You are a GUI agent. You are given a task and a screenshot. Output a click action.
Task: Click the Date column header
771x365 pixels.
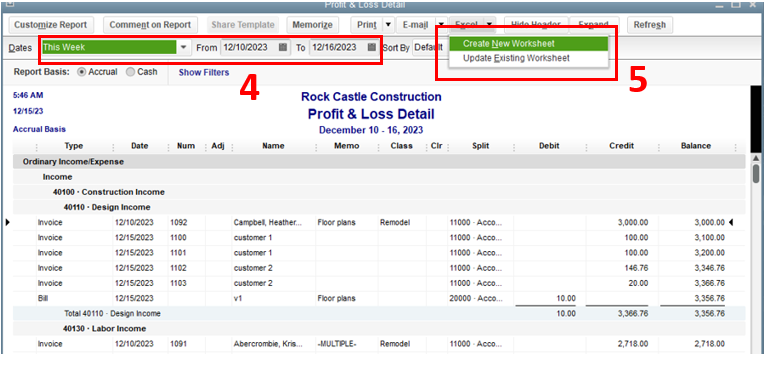point(140,146)
